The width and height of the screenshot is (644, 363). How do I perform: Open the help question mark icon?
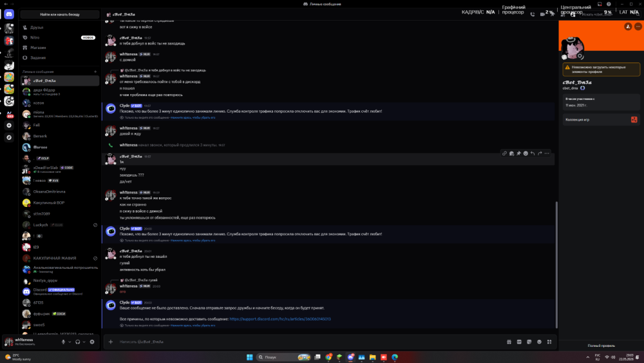click(x=609, y=4)
